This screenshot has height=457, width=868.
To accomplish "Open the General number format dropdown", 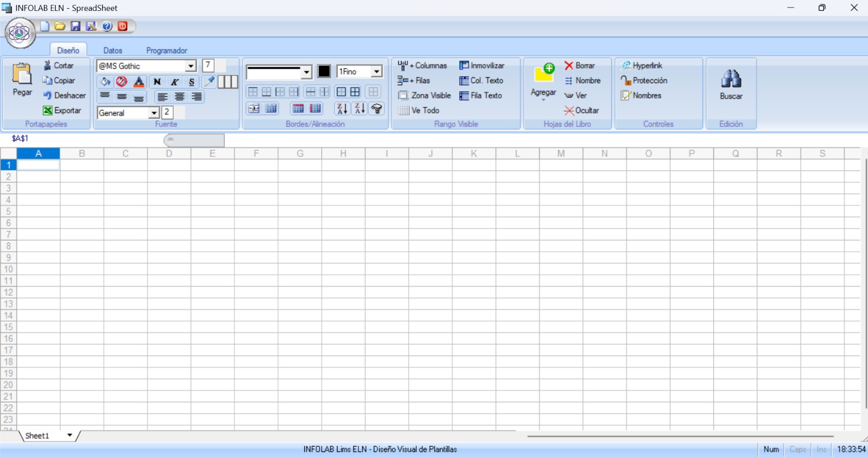I will pos(154,113).
